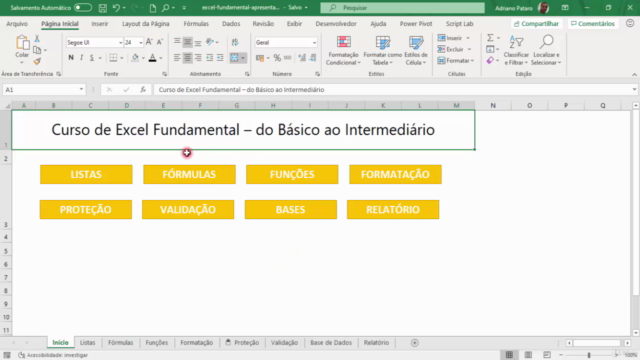
Task: Open the Geral number format dropdown
Action: [314, 42]
